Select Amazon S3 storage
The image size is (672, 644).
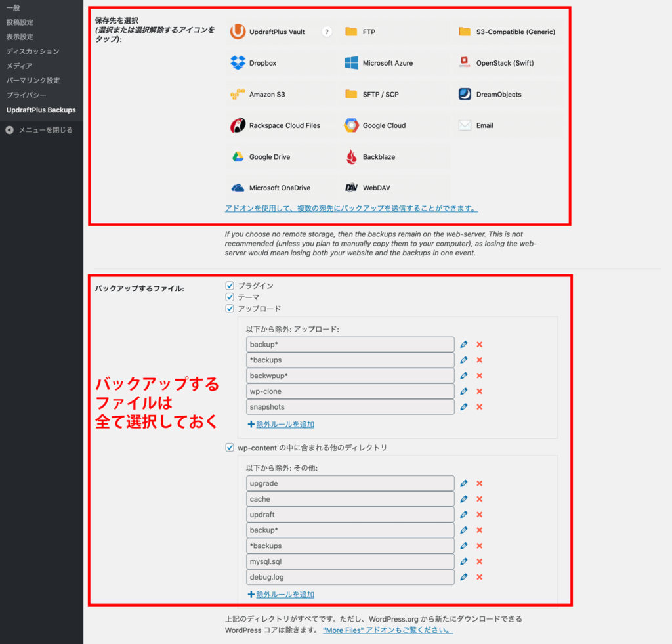point(281,95)
